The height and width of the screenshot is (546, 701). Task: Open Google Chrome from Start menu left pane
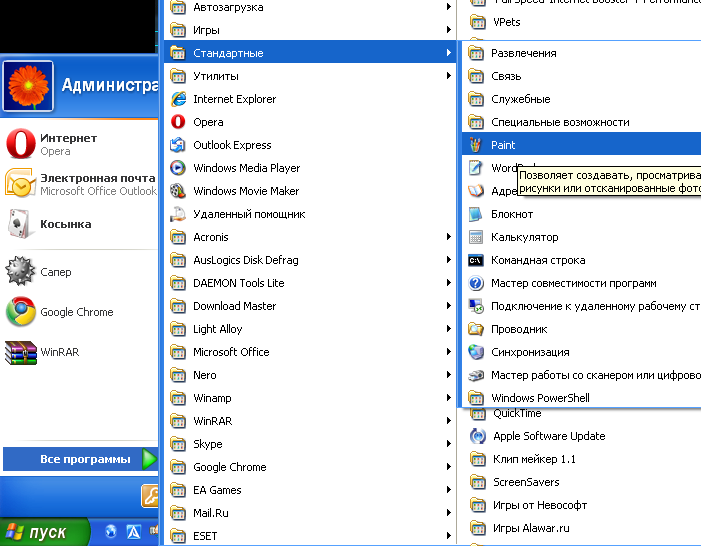pos(21,311)
